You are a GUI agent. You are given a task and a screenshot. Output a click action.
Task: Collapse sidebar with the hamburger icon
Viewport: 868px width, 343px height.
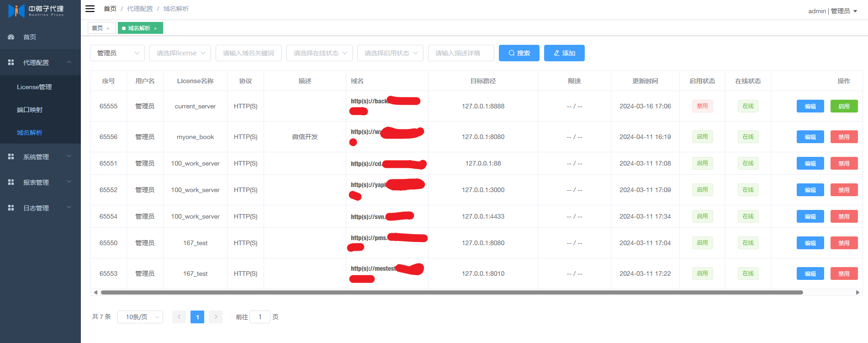point(90,9)
